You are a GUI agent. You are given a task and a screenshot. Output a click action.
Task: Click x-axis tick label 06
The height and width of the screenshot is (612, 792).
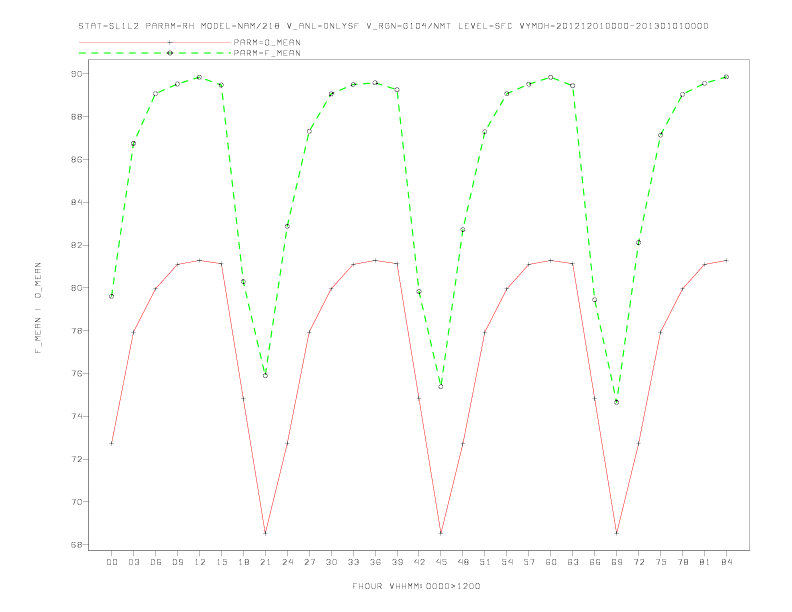point(156,562)
